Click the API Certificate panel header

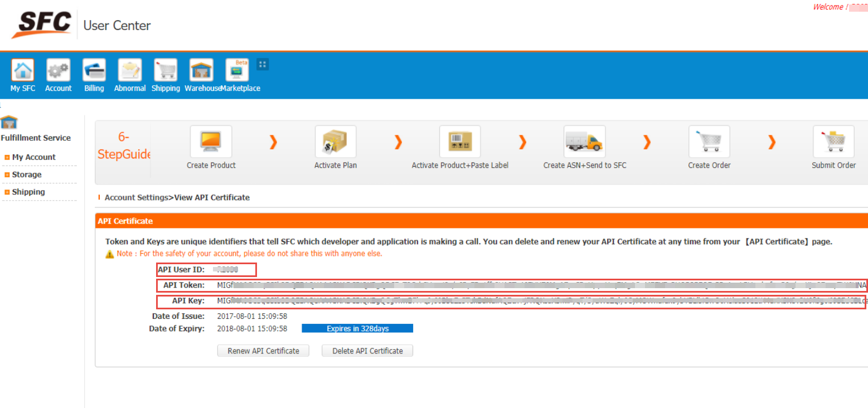[x=482, y=221]
